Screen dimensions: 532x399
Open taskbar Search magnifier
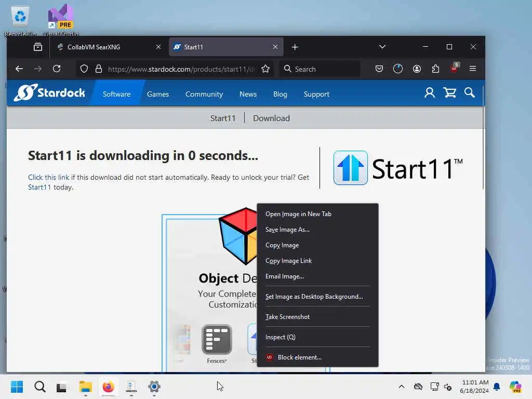click(x=39, y=387)
